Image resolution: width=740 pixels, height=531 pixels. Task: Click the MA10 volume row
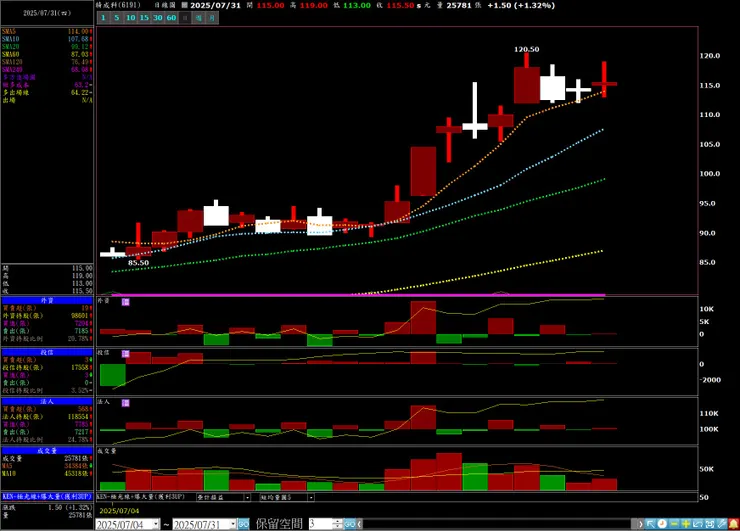coord(47,473)
